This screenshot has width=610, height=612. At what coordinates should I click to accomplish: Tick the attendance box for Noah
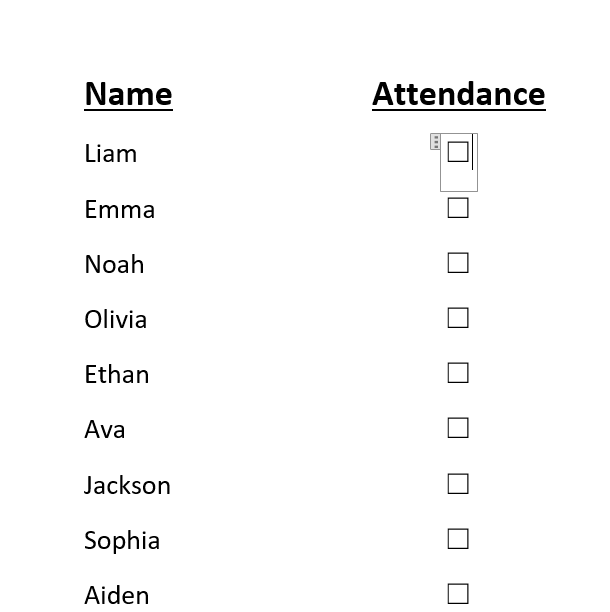click(x=458, y=263)
